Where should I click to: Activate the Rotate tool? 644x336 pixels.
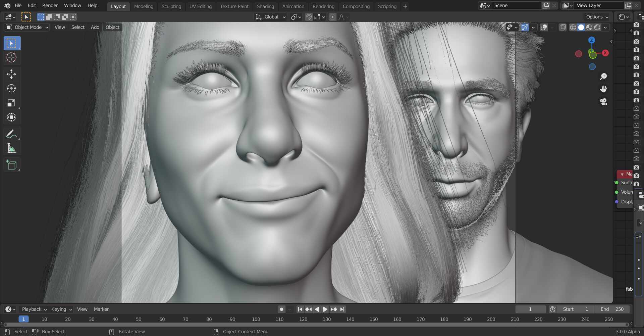click(x=11, y=88)
